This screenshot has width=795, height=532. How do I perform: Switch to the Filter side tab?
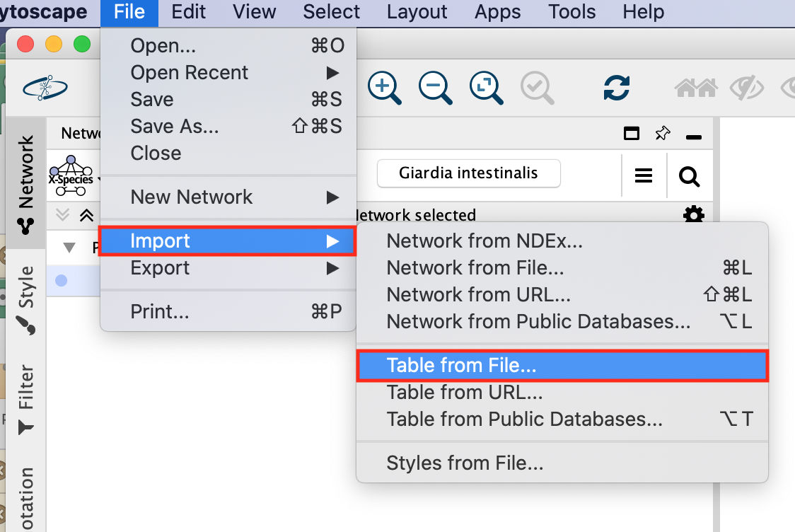[x=25, y=398]
